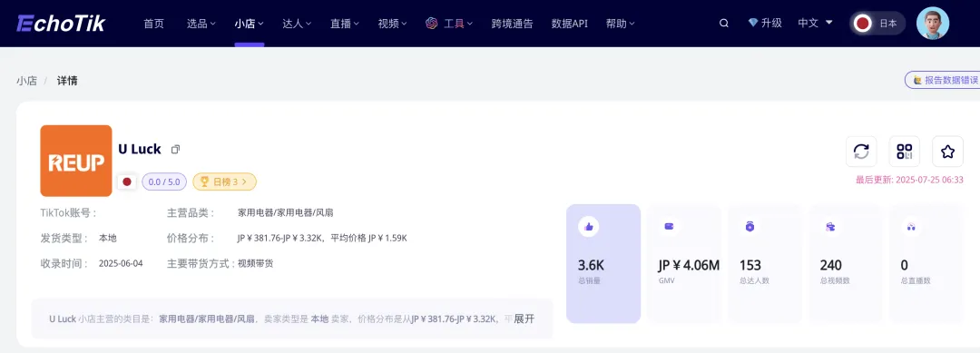Expand the 帮助 dropdown menu
The image size is (980, 353).
point(620,23)
